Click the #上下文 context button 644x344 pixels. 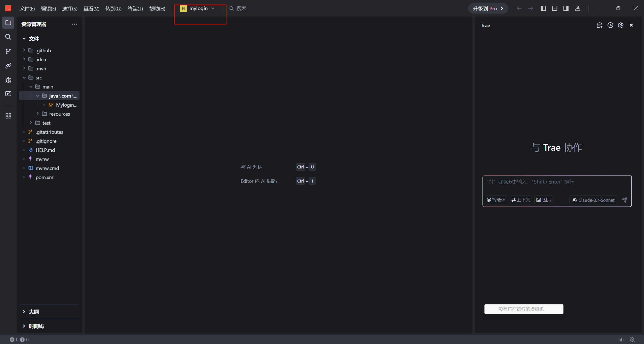coord(521,200)
